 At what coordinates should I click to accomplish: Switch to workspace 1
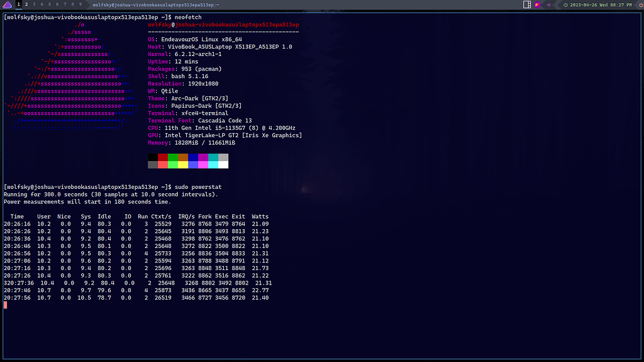point(19,4)
